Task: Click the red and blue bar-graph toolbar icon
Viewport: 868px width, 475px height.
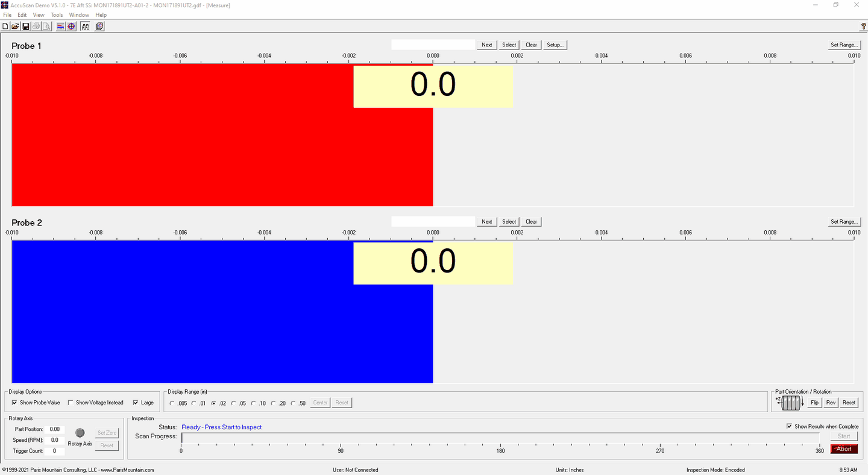Action: (x=61, y=27)
